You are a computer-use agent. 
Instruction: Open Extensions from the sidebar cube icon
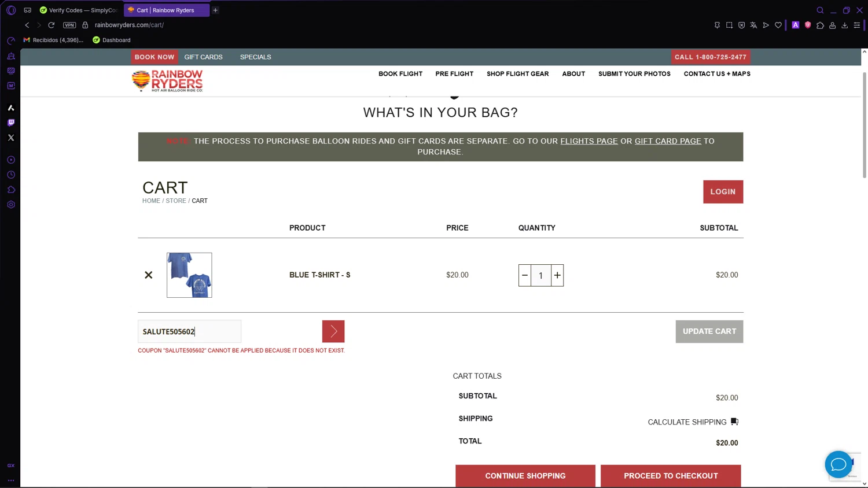tap(11, 190)
